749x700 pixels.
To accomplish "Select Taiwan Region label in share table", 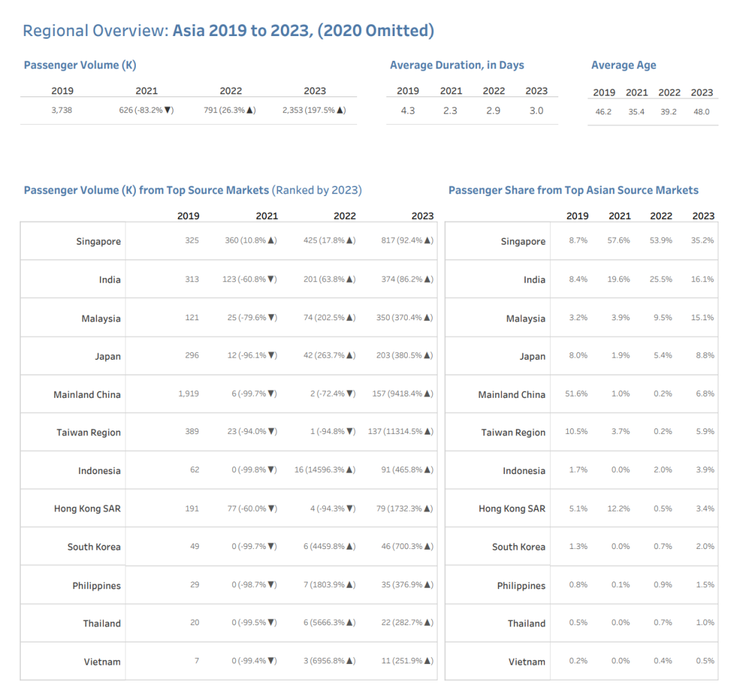I will click(513, 432).
